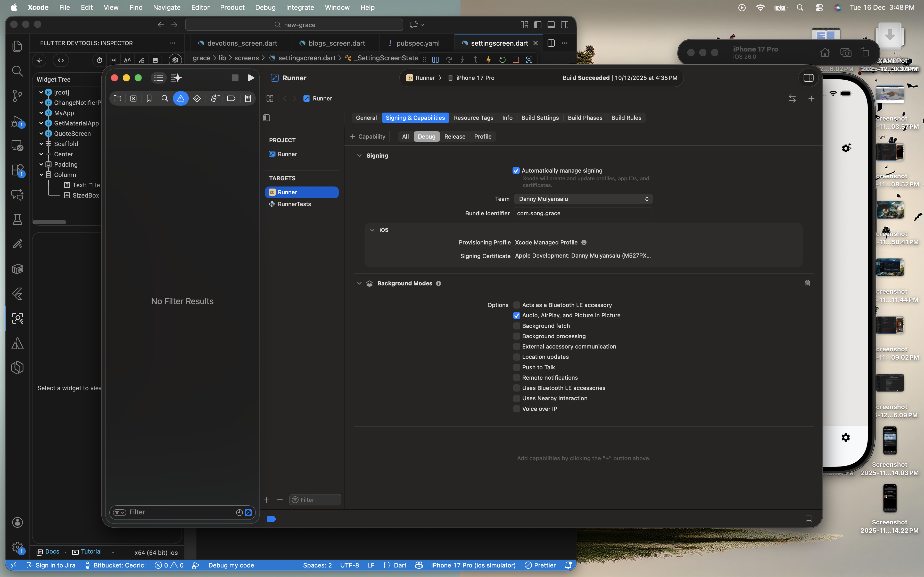Viewport: 924px width, 577px height.
Task: Open the Source Control sidebar icon
Action: tap(17, 95)
